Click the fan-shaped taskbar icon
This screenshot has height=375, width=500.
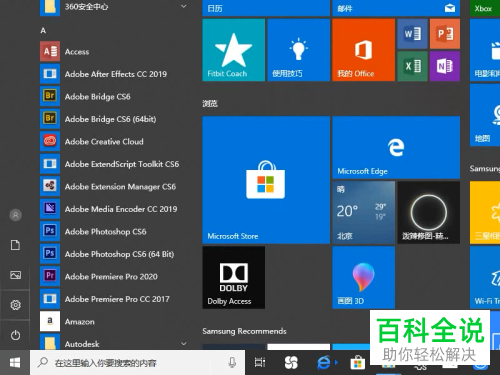tap(291, 363)
